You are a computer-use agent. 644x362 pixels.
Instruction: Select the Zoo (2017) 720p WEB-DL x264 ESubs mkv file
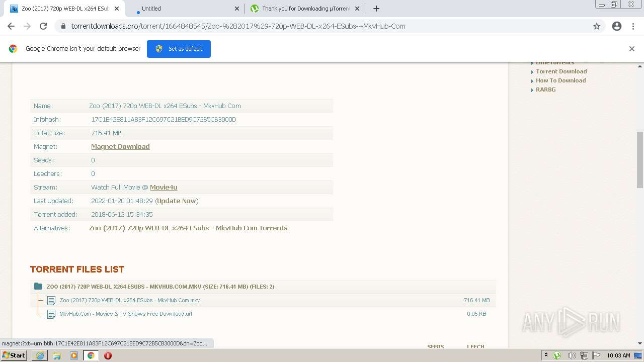coord(130,300)
